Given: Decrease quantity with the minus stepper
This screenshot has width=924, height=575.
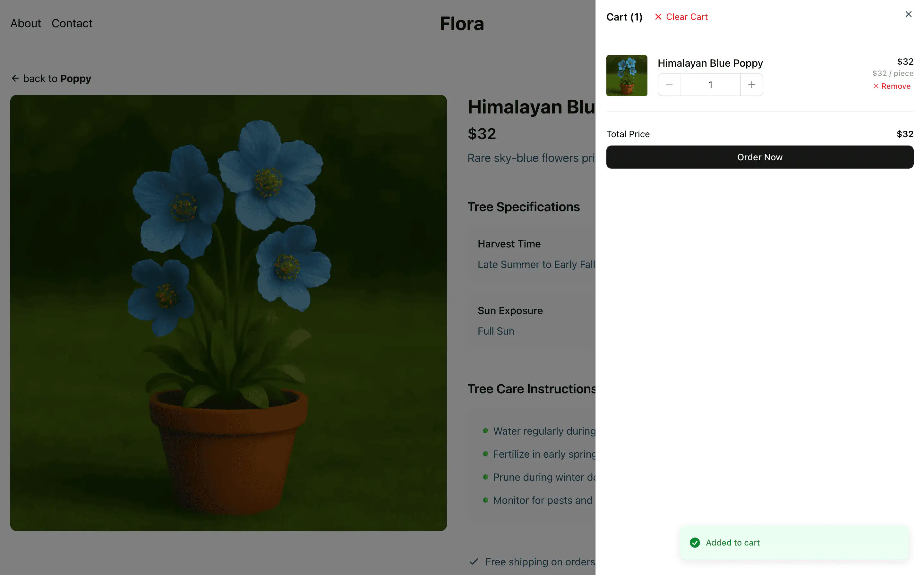Looking at the screenshot, I should point(669,84).
